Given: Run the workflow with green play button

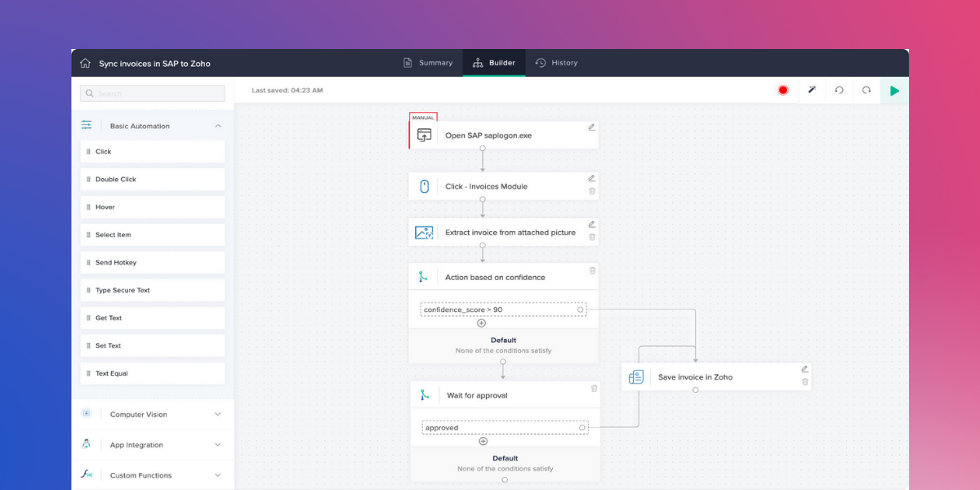Looking at the screenshot, I should (894, 91).
